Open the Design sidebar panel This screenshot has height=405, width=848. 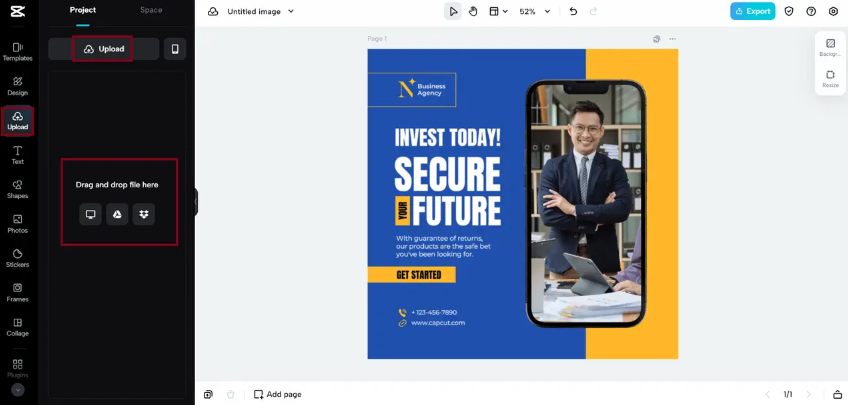point(17,86)
